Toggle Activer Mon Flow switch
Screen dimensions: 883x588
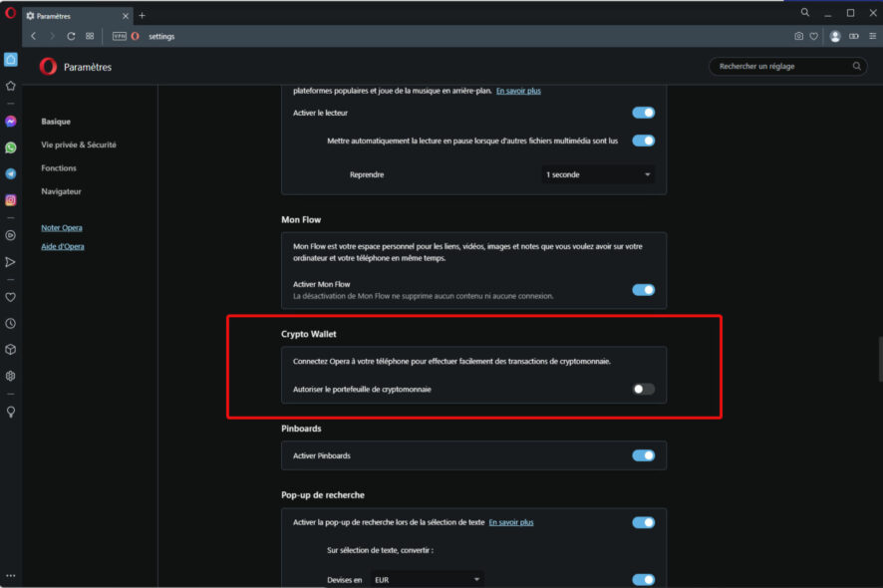643,289
